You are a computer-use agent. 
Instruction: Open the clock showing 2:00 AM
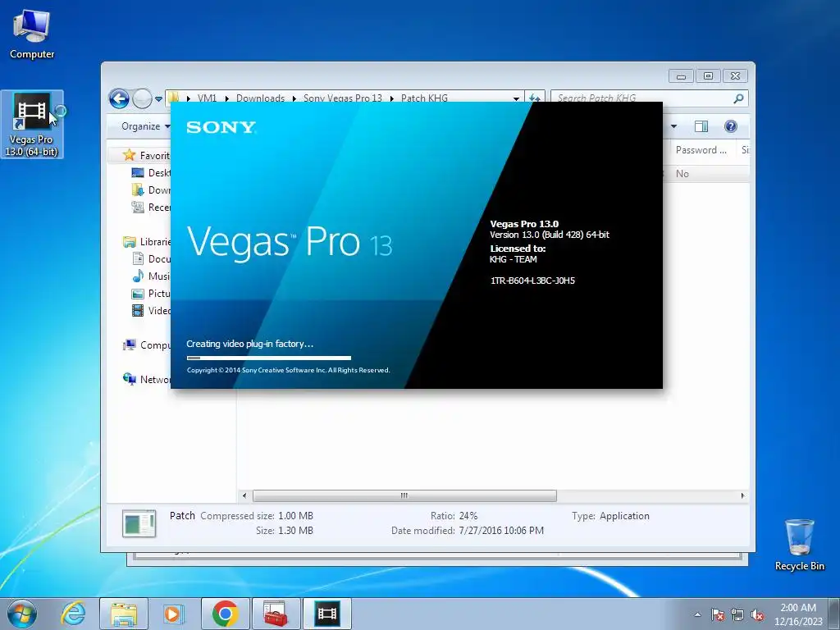(798, 614)
